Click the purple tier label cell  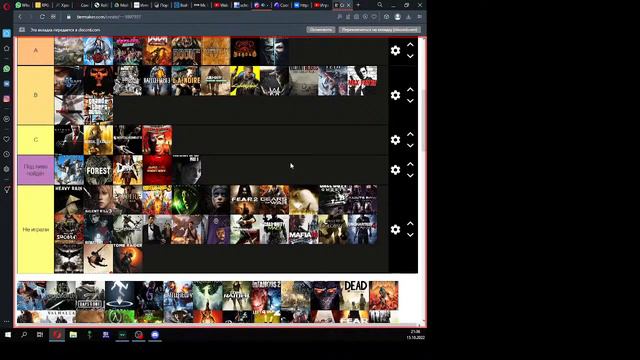[36, 170]
